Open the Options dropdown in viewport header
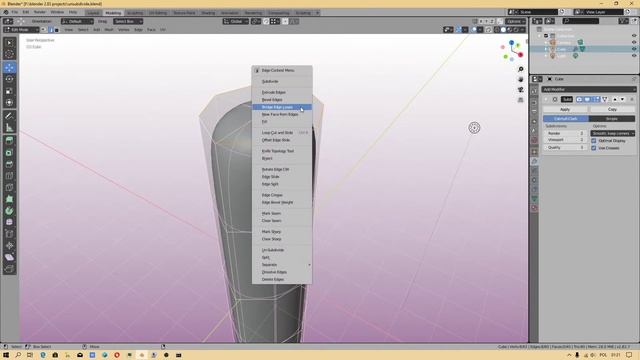The width and height of the screenshot is (640, 360). [516, 21]
